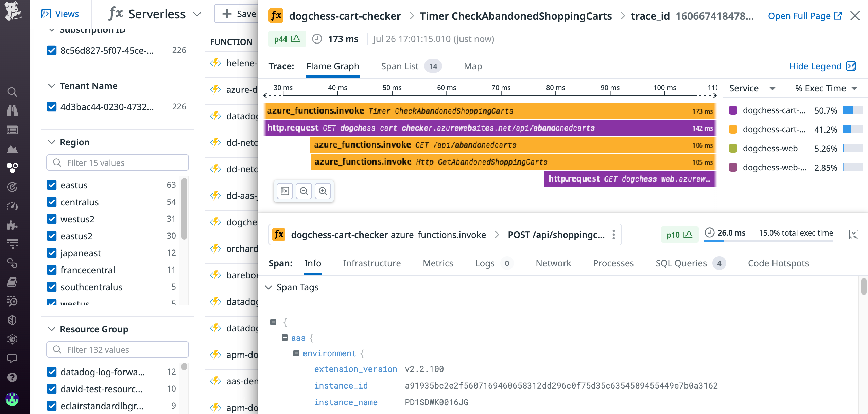Open the APM gauge icon in sidebar
This screenshot has width=868, height=414.
(12, 206)
